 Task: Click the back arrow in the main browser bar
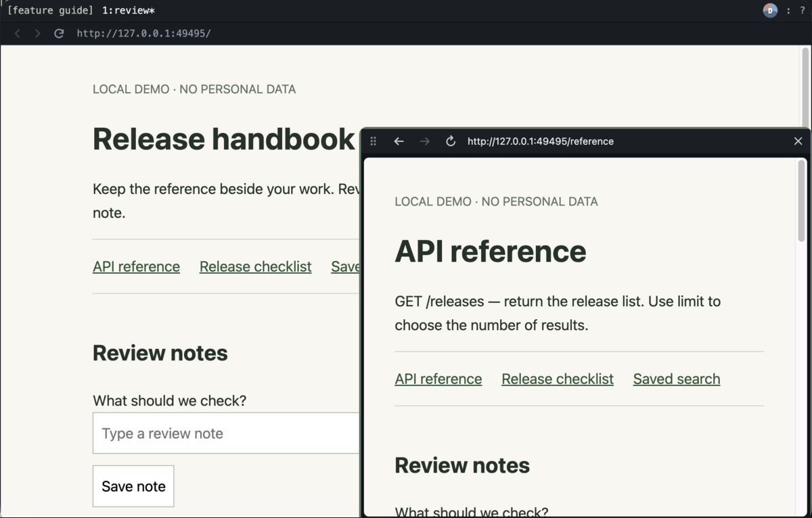pos(18,33)
